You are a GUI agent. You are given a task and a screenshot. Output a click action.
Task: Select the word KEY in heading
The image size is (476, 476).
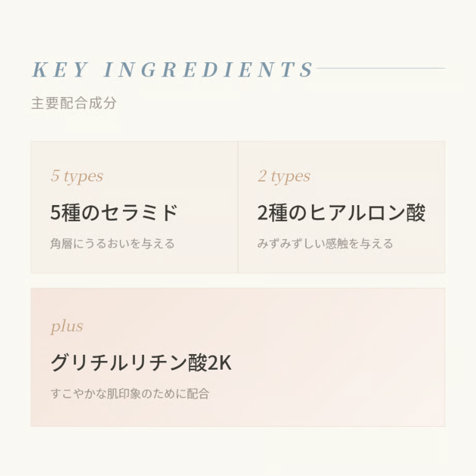tap(60, 69)
